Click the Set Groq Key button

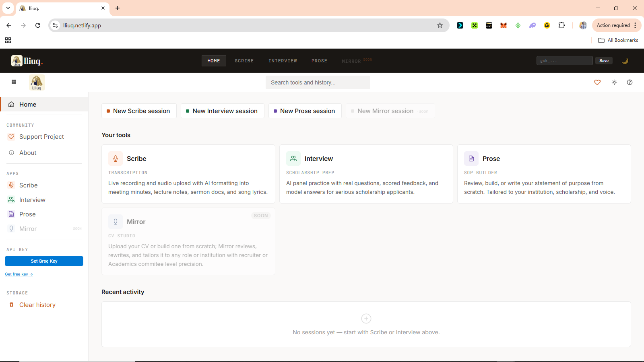click(44, 261)
